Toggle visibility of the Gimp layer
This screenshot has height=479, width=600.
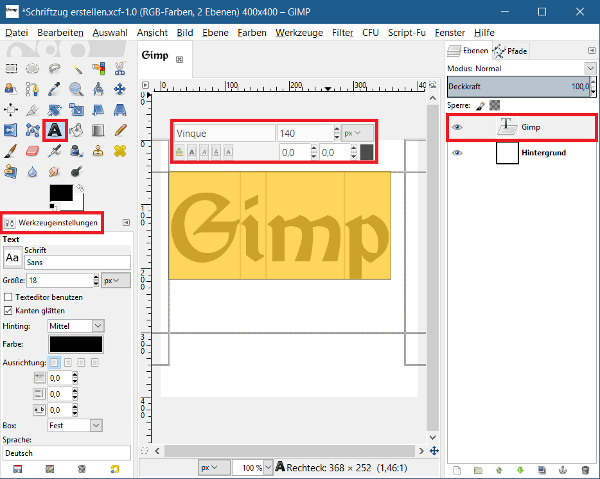457,127
